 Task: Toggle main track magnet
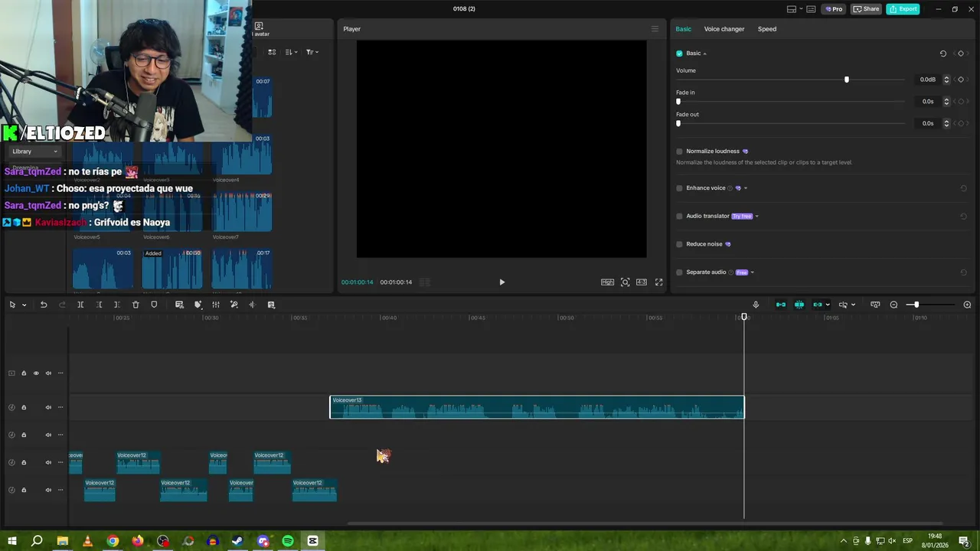pyautogui.click(x=781, y=305)
